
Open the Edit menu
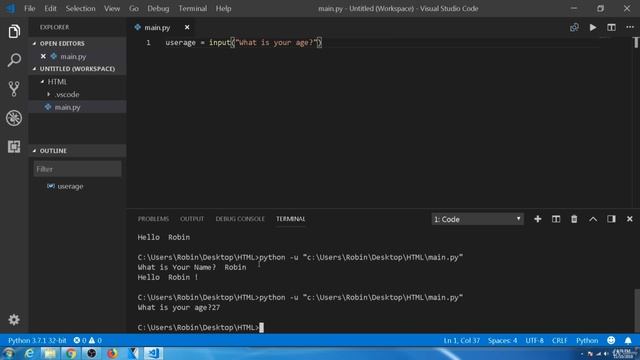point(50,8)
